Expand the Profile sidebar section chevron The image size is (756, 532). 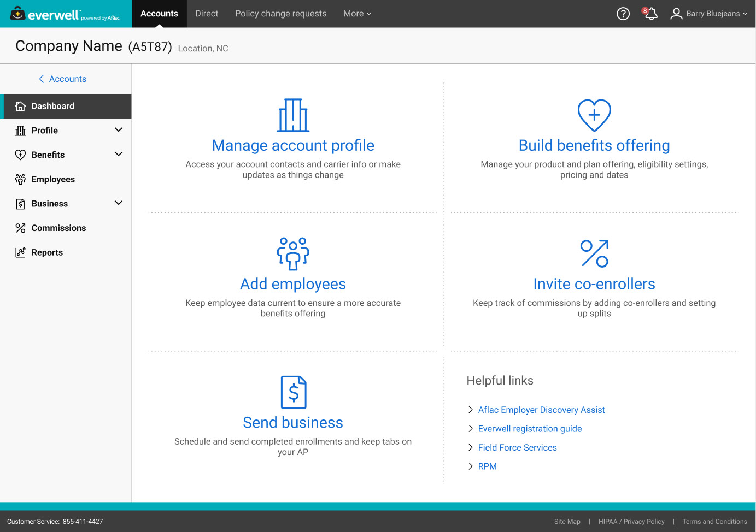click(x=119, y=130)
